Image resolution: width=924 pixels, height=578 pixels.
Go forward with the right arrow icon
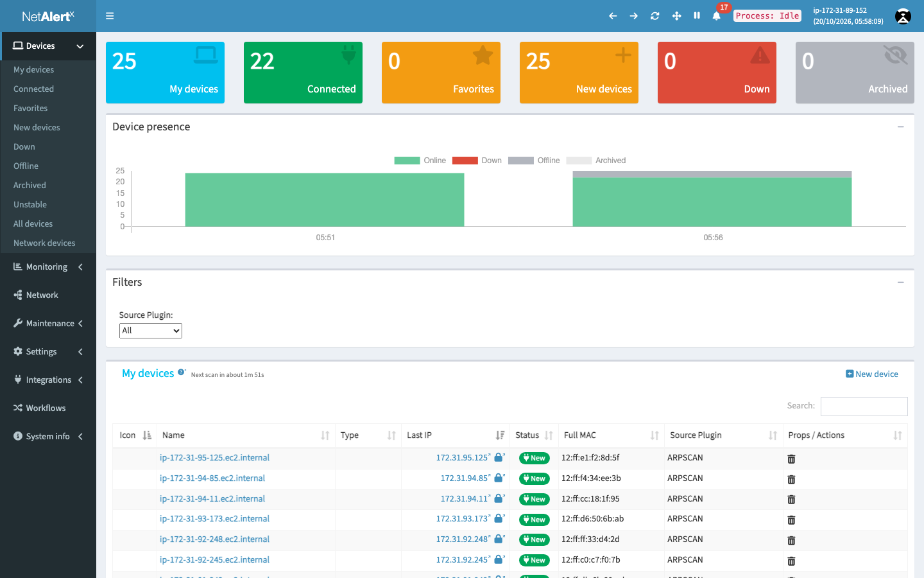(633, 16)
